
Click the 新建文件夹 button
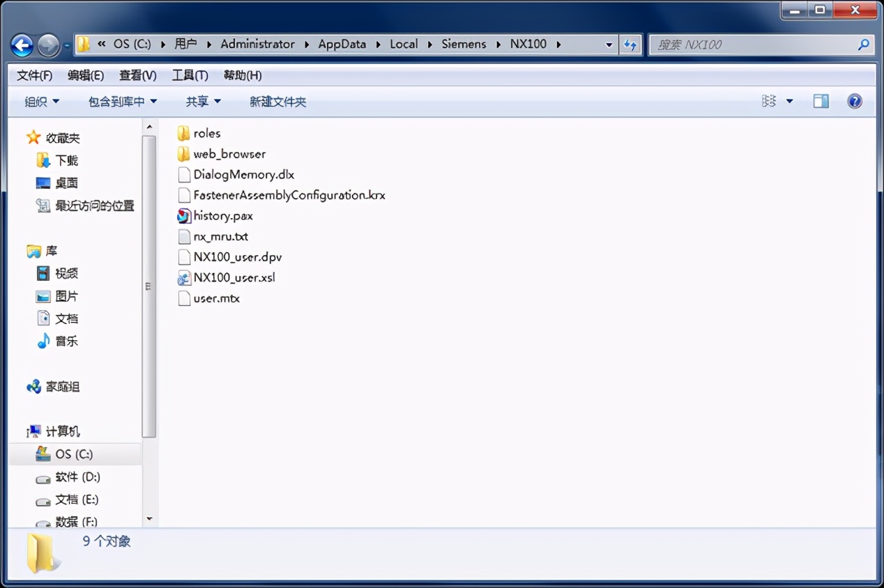278,102
